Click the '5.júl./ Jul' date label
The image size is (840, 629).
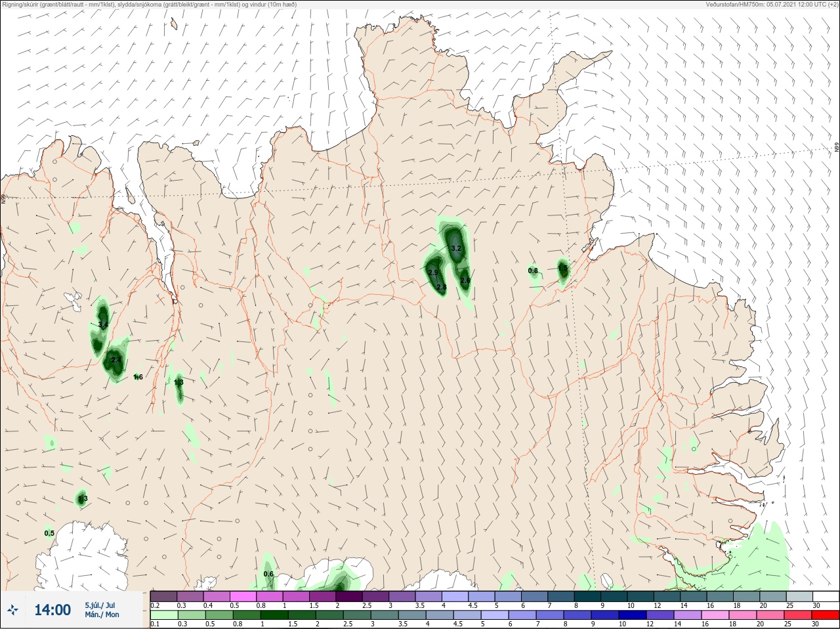pyautogui.click(x=100, y=605)
